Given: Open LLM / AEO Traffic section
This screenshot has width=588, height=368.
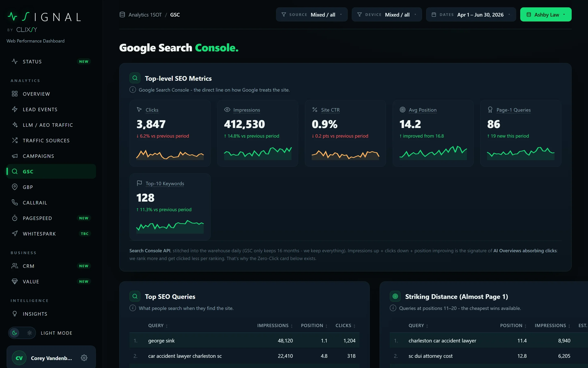Looking at the screenshot, I should [51, 125].
